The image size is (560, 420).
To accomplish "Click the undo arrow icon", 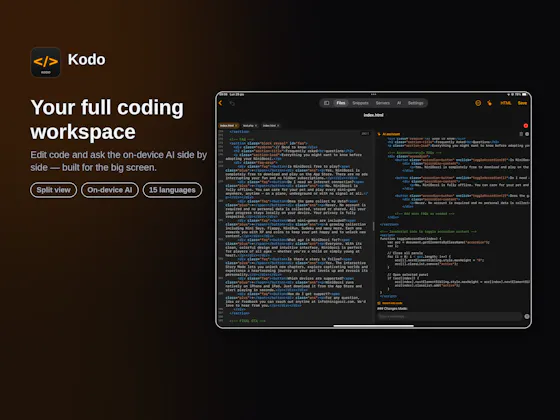I will pyautogui.click(x=232, y=103).
